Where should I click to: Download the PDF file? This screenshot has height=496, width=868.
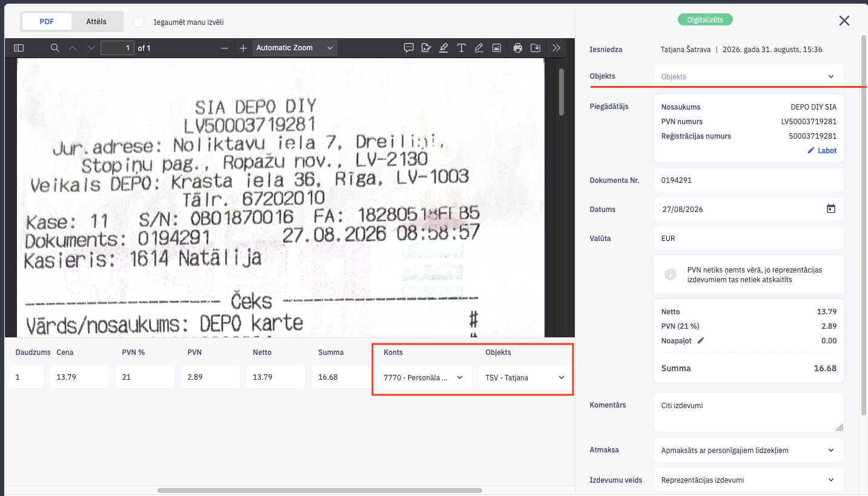click(x=535, y=48)
